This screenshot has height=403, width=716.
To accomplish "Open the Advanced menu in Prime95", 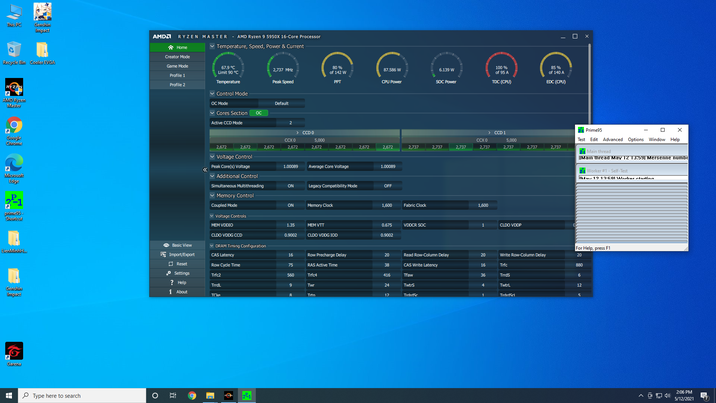I will tap(613, 140).
